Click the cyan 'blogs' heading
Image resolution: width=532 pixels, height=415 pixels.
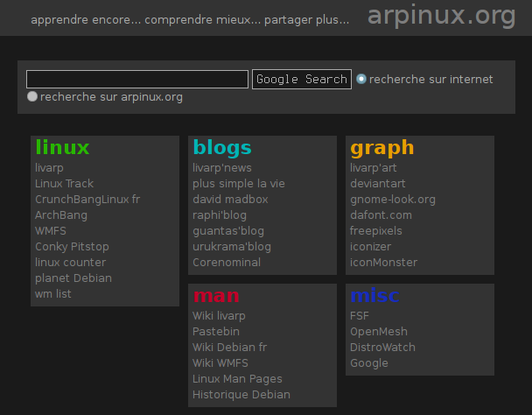coord(222,148)
